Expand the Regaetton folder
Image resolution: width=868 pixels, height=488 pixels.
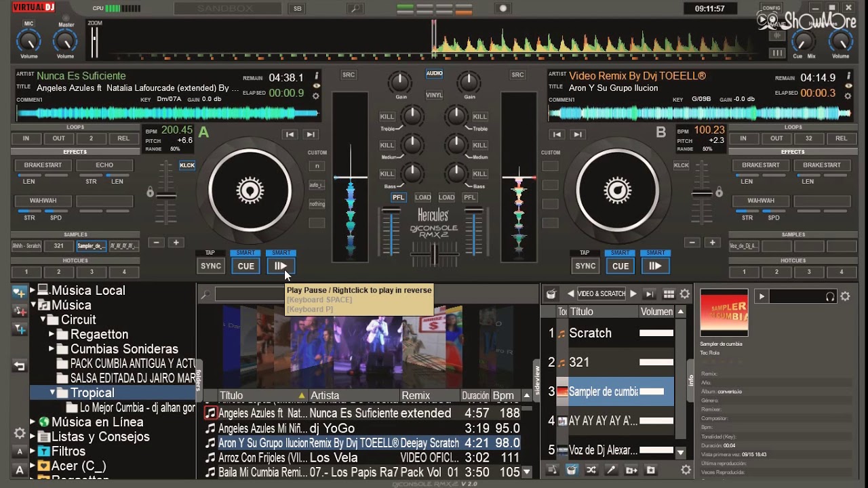(x=51, y=335)
